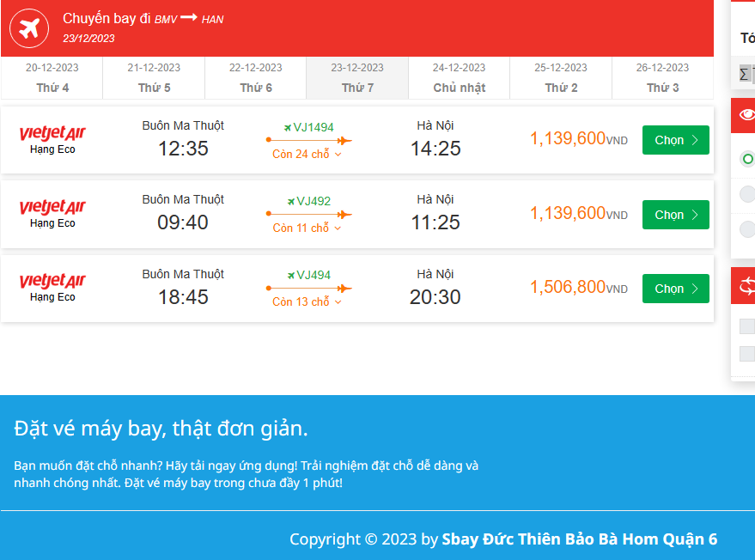This screenshot has height=560, width=755.
Task: Click the VietJet Air logo for the 18:45 flight
Action: [52, 281]
